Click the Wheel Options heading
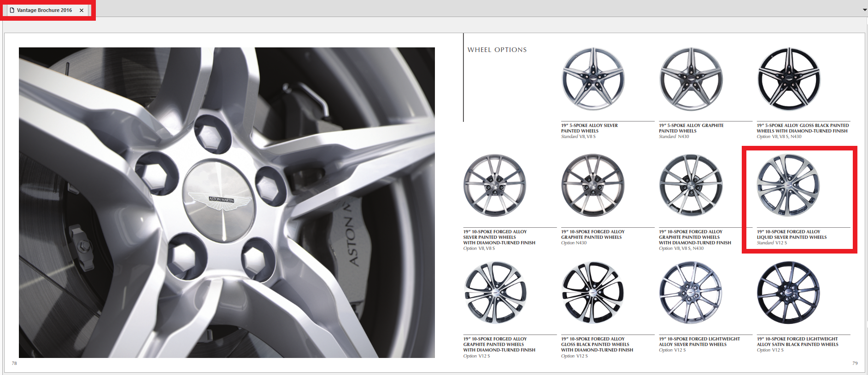Viewport: 868px width, 375px height. pos(497,50)
